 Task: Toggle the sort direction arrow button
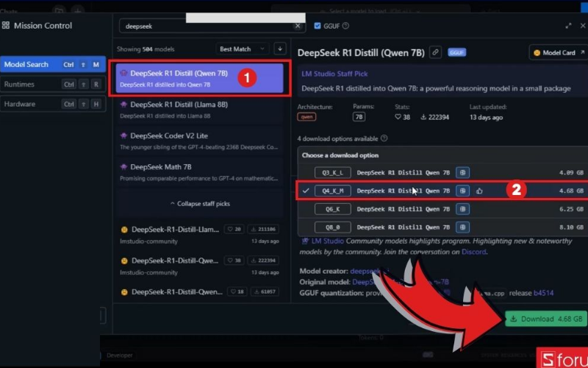pos(280,49)
